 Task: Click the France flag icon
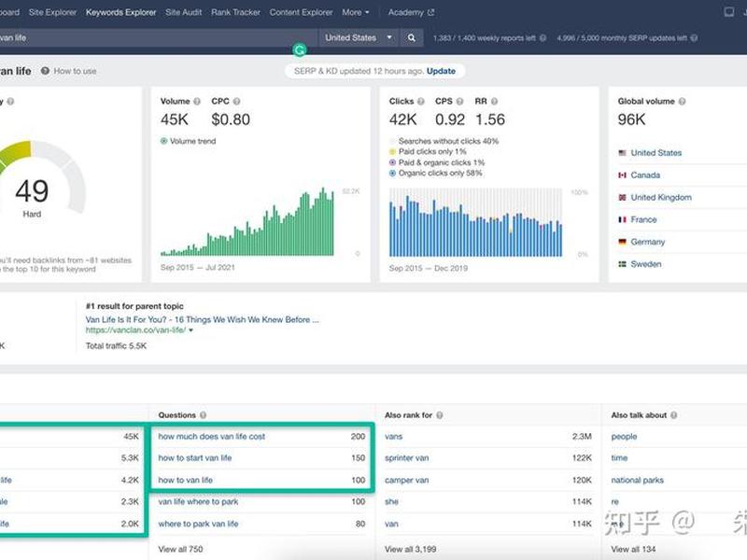point(622,219)
